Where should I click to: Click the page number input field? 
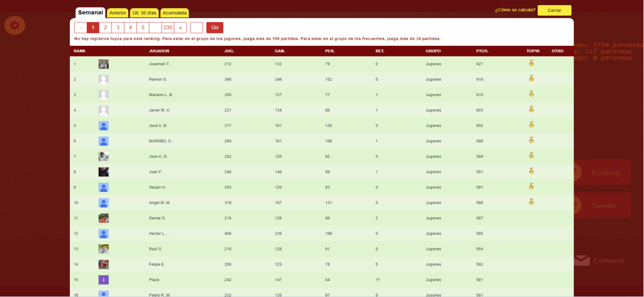197,28
